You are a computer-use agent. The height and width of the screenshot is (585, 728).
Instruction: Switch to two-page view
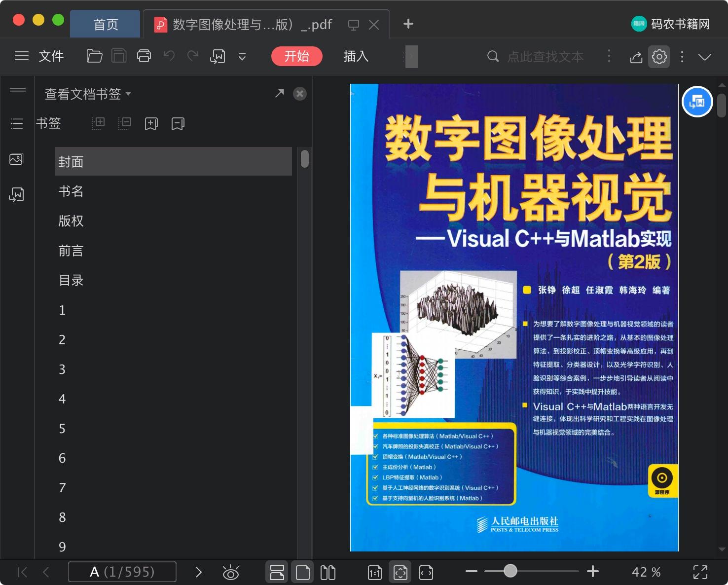coord(328,572)
